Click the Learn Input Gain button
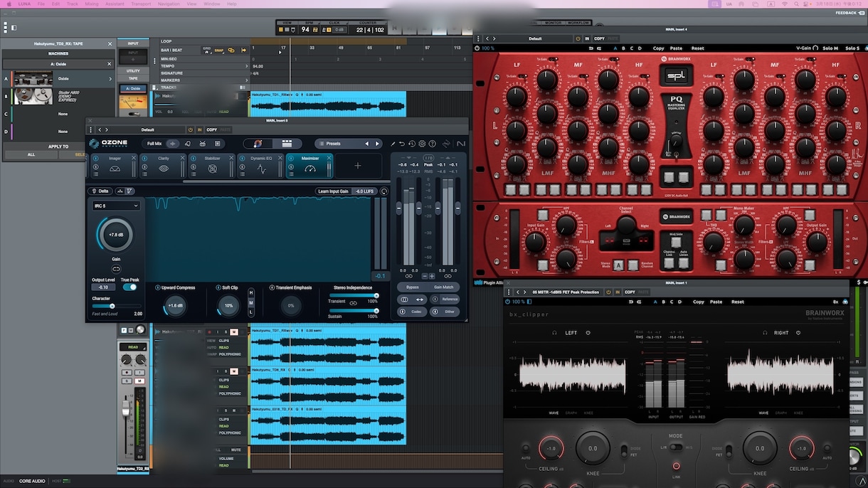The image size is (868, 488). point(334,191)
